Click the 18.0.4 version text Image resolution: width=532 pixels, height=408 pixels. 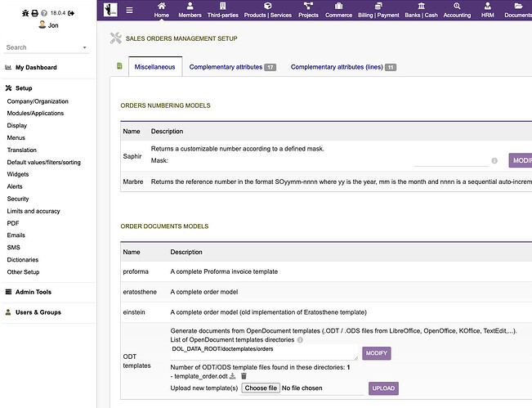point(58,13)
